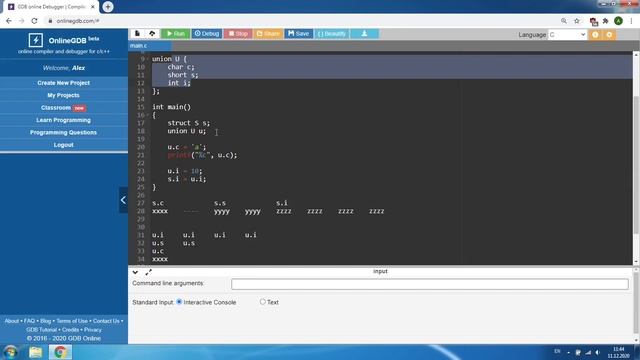Bookmark the page with the star icon

[x=577, y=21]
